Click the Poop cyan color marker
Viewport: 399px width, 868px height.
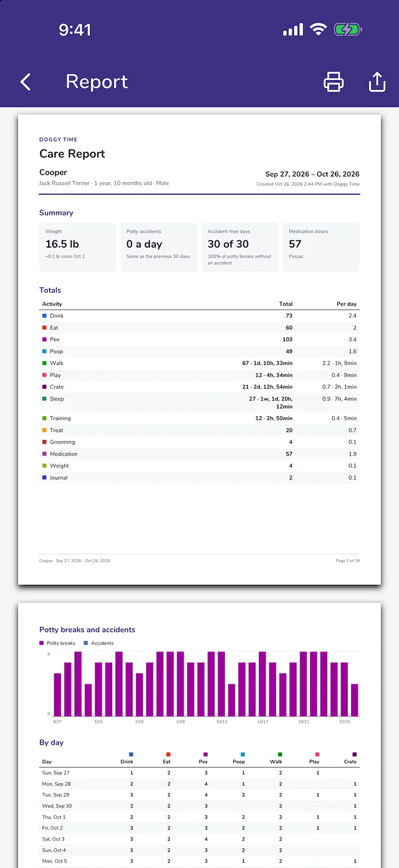pos(44,351)
